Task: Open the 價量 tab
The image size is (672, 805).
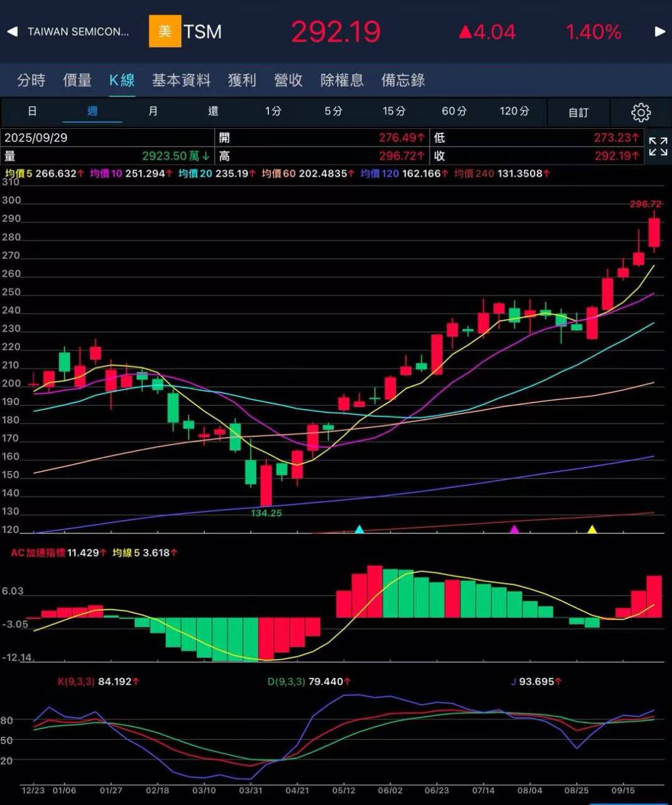Action: coord(77,80)
